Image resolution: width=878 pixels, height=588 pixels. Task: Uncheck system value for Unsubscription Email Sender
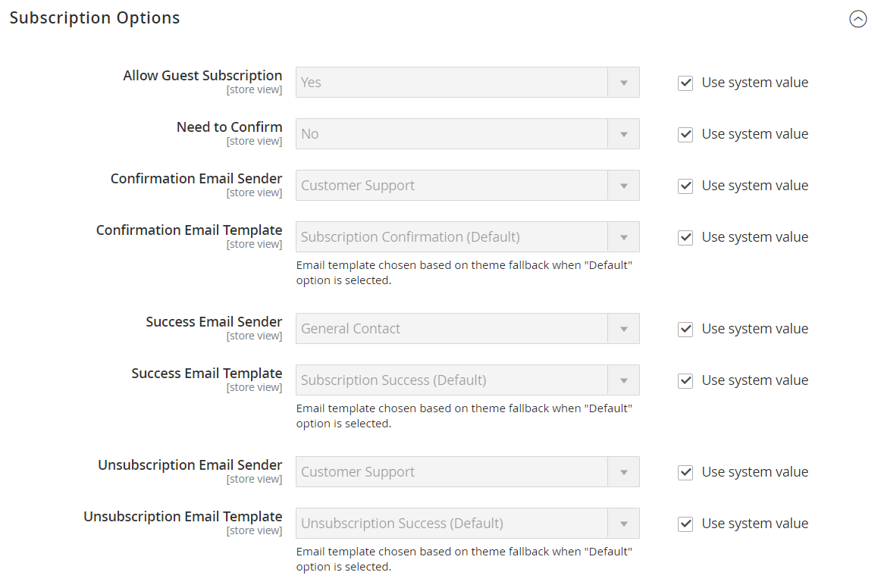point(685,472)
